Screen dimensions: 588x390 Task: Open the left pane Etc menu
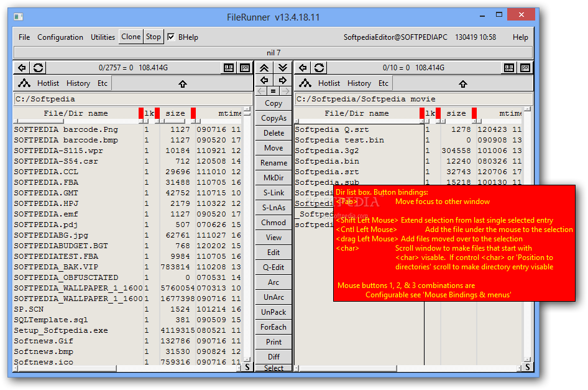(x=103, y=83)
